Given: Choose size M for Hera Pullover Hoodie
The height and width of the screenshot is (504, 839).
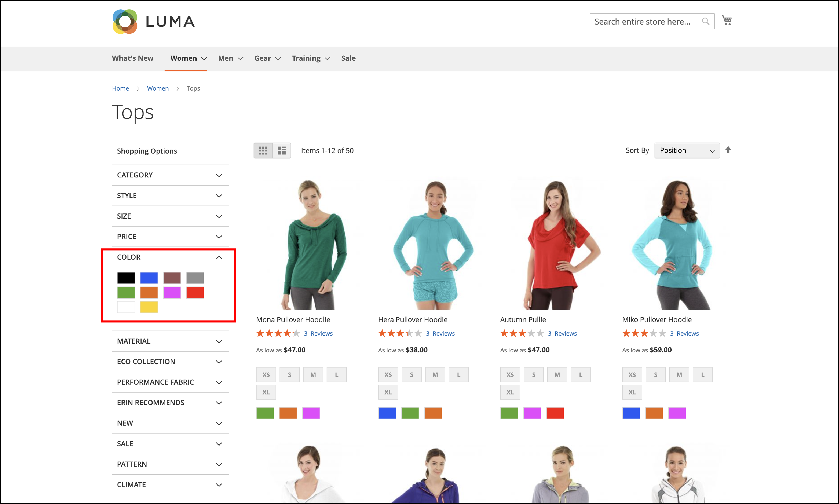Looking at the screenshot, I should tap(435, 375).
